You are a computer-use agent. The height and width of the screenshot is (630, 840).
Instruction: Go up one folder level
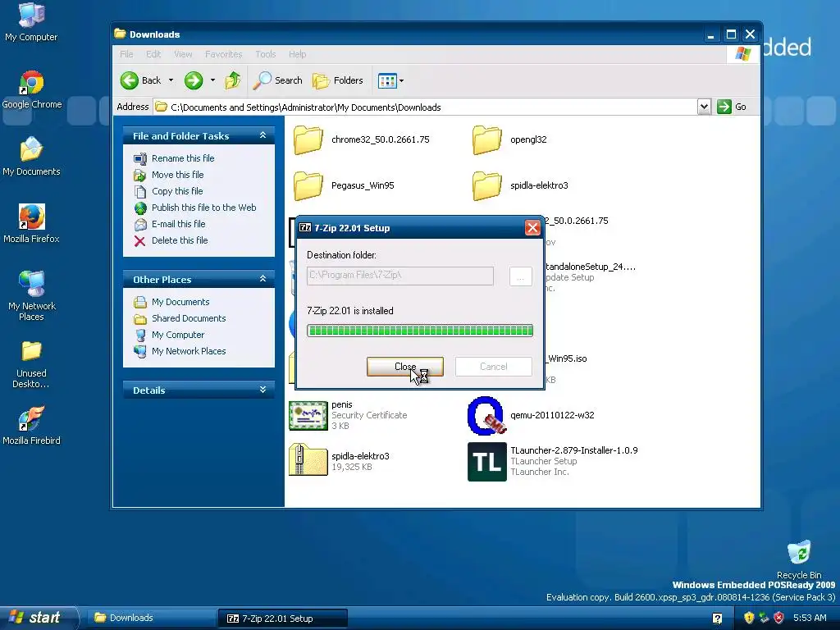[232, 80]
